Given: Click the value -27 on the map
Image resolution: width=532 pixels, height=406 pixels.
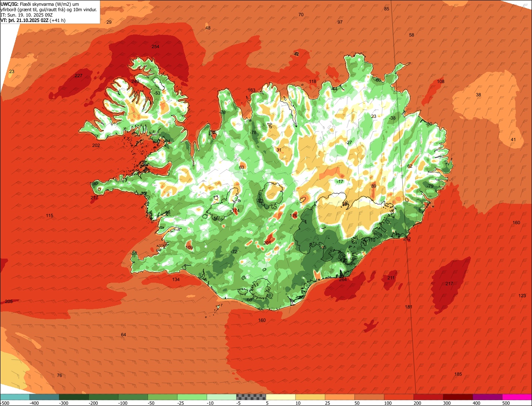Looking at the screenshot, I should (x=349, y=142).
